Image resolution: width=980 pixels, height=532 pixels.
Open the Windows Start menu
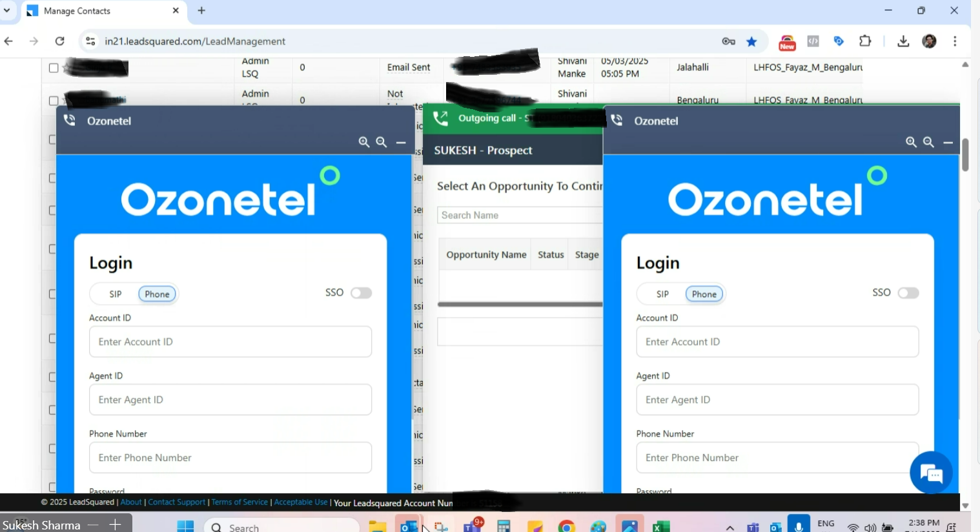185,526
